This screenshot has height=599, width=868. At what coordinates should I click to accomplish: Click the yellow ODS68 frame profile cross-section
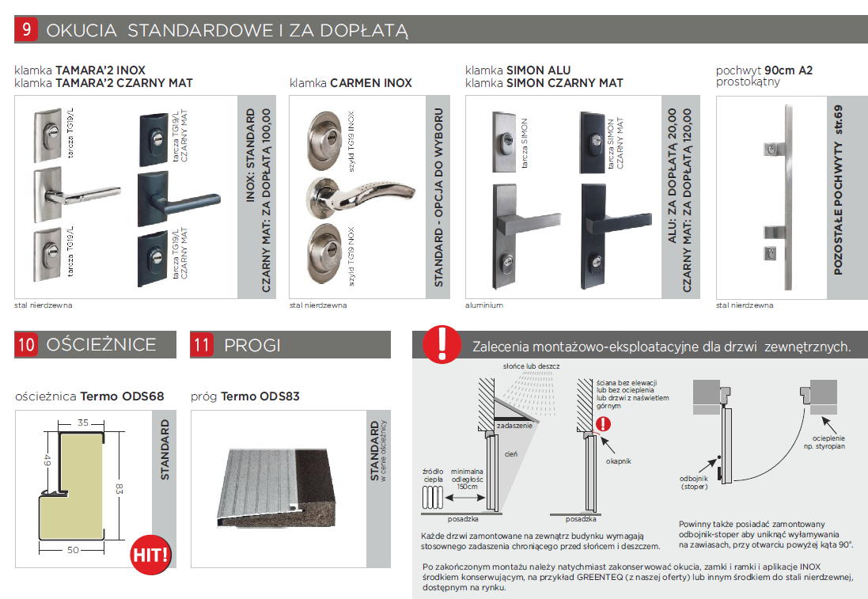(74, 491)
